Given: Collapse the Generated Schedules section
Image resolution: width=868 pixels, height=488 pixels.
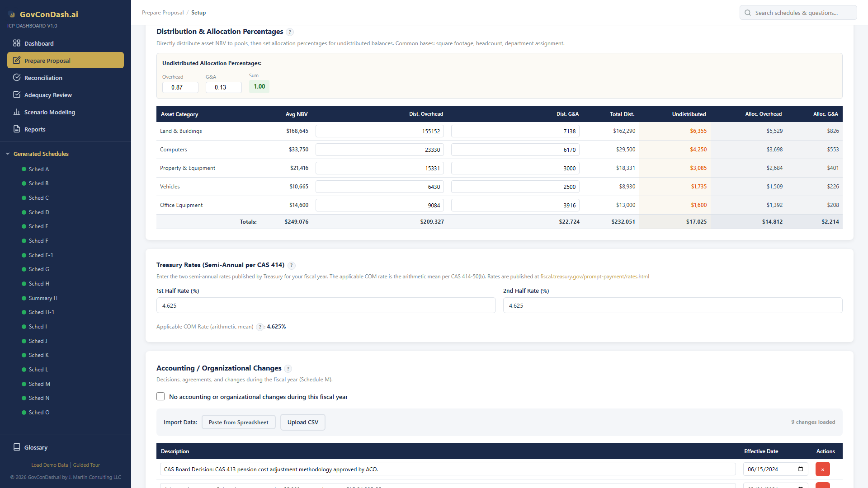Looking at the screenshot, I should pos(7,154).
